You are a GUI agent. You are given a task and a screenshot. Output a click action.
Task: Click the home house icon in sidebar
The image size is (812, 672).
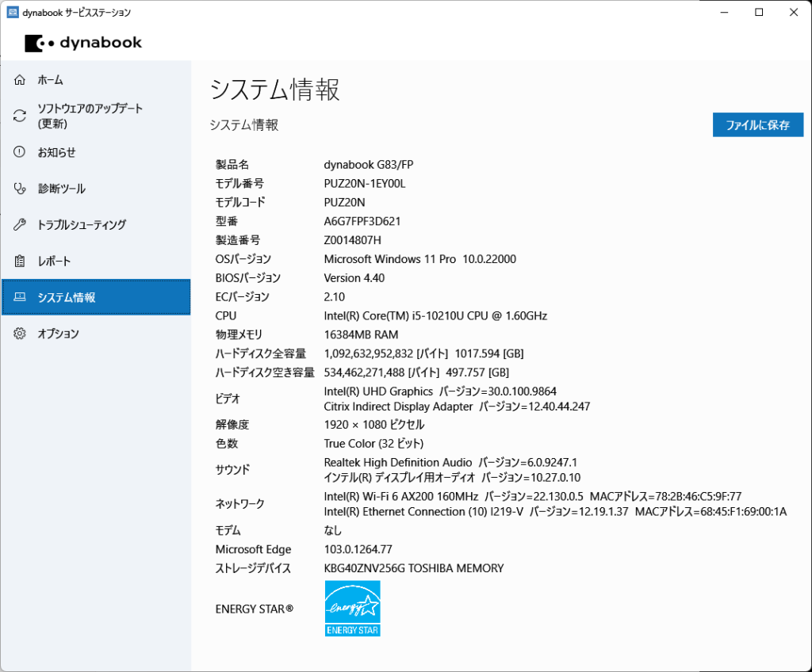point(20,80)
